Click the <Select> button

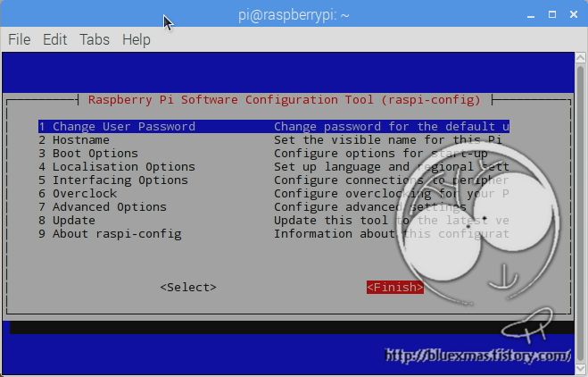[x=188, y=288]
